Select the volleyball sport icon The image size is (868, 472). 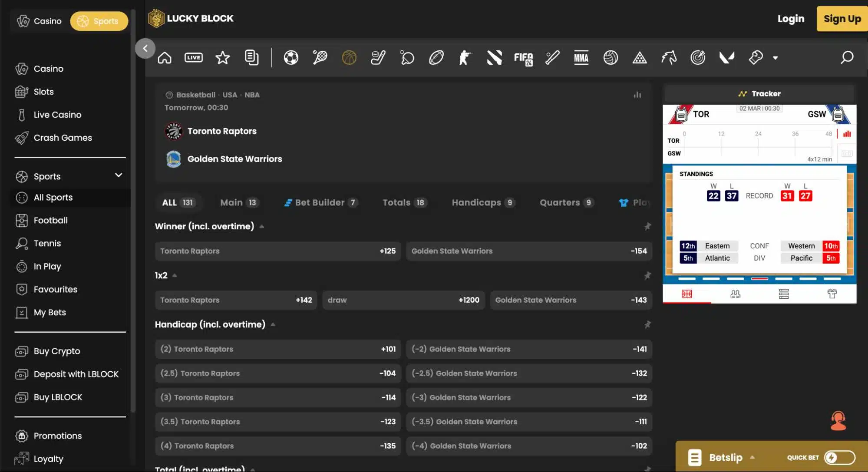click(x=611, y=58)
